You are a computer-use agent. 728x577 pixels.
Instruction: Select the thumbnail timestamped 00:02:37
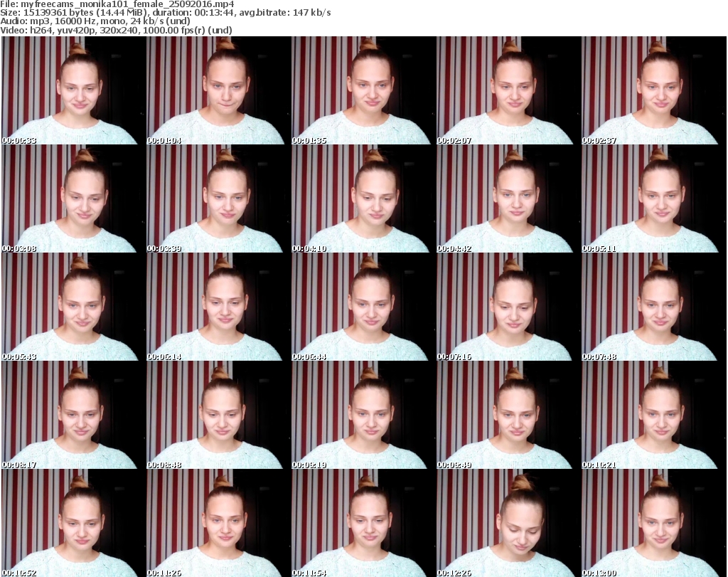[653, 90]
